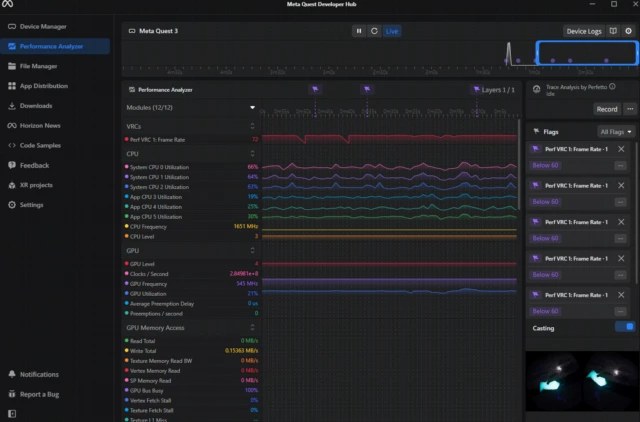Click the blue overview timeline selection window
Screen dimensions: 640x422
[x=587, y=53]
